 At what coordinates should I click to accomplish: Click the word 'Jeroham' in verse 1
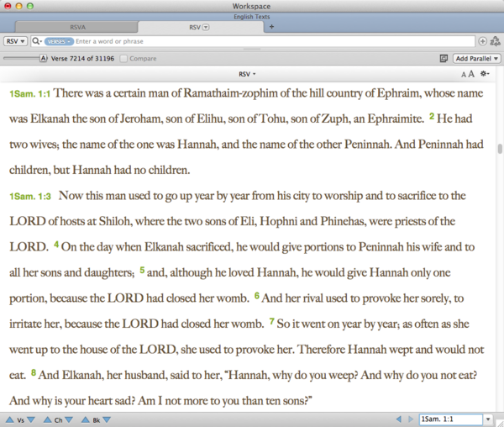pos(141,119)
